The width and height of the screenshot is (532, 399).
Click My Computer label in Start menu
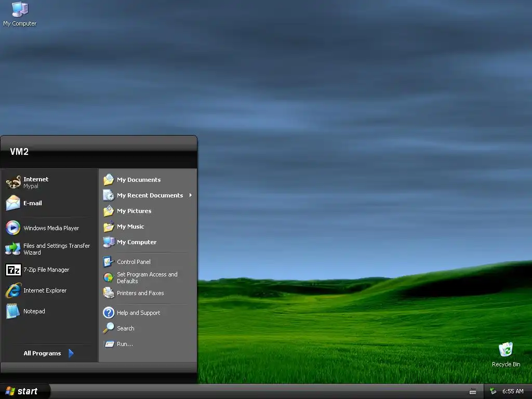click(x=137, y=242)
